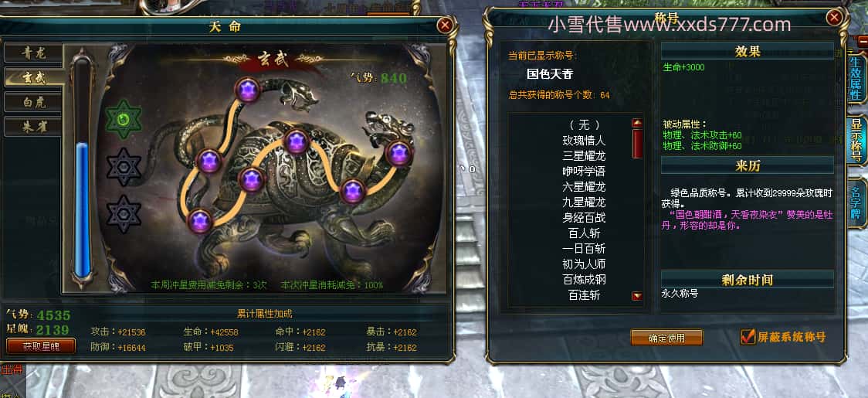Click the 确定使用 button
The image size is (868, 398).
point(666,337)
